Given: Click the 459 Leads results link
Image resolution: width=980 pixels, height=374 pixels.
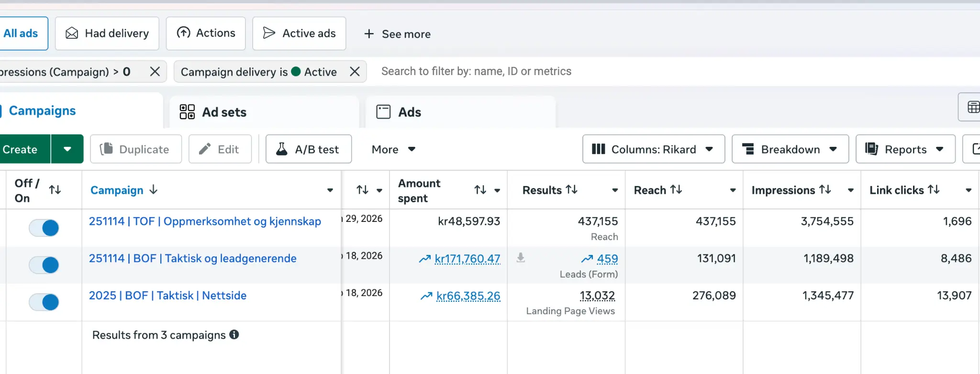Looking at the screenshot, I should [608, 259].
